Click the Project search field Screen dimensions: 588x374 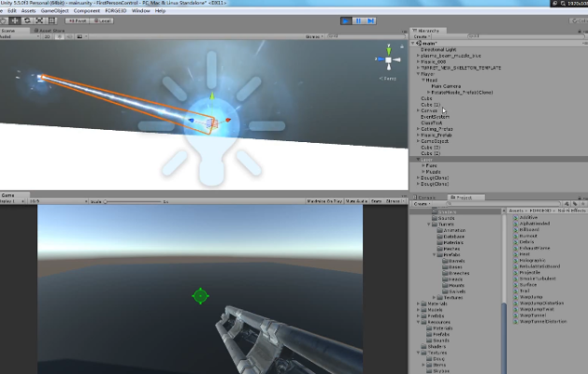point(503,204)
